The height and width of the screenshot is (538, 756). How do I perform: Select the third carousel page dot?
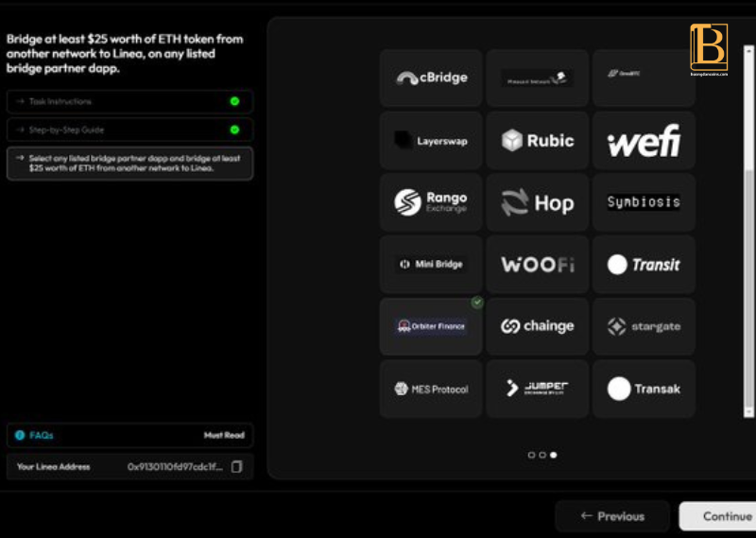coord(554,455)
